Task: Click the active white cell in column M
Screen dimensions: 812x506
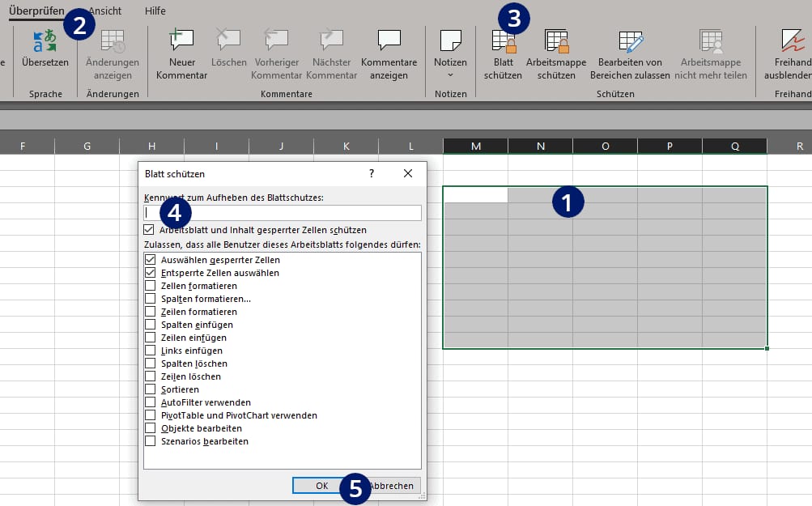Action: (x=475, y=195)
